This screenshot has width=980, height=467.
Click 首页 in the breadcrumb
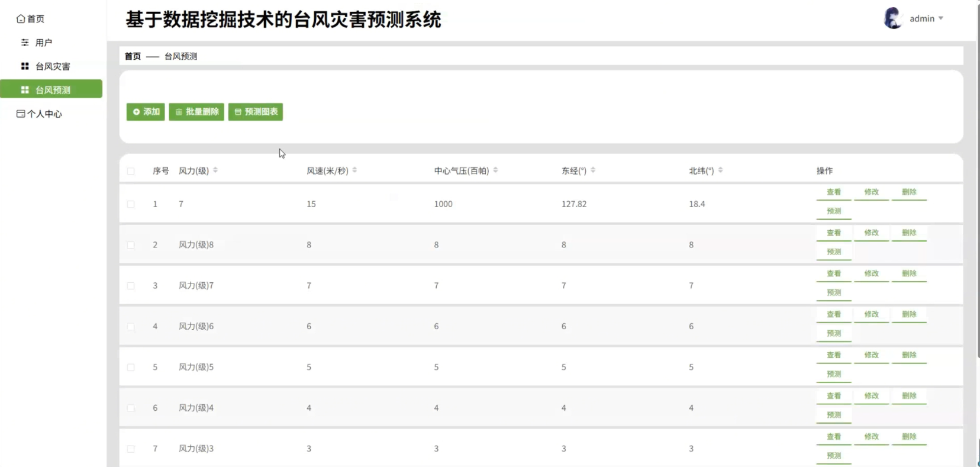tap(133, 56)
